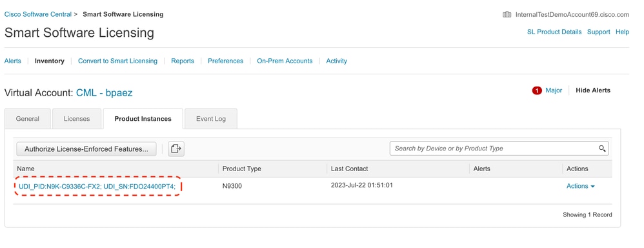644x248 pixels.
Task: Go to Alerts navigation item
Action: point(13,61)
